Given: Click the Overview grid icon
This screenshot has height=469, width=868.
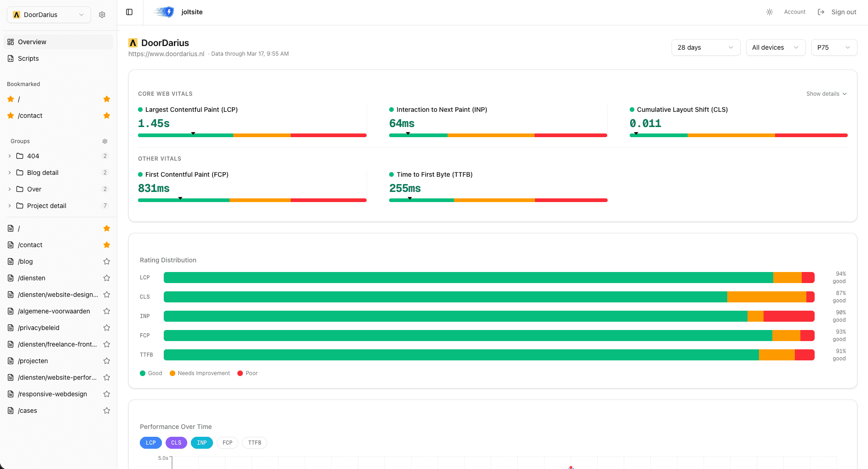Looking at the screenshot, I should coord(10,41).
